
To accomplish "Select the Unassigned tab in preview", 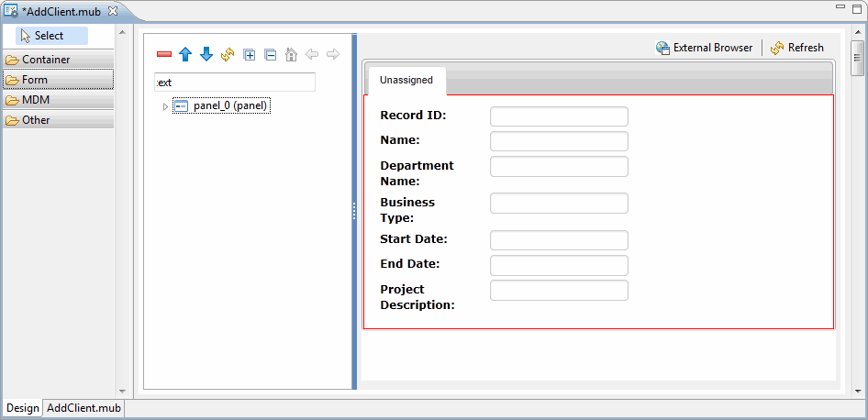I will pos(406,80).
